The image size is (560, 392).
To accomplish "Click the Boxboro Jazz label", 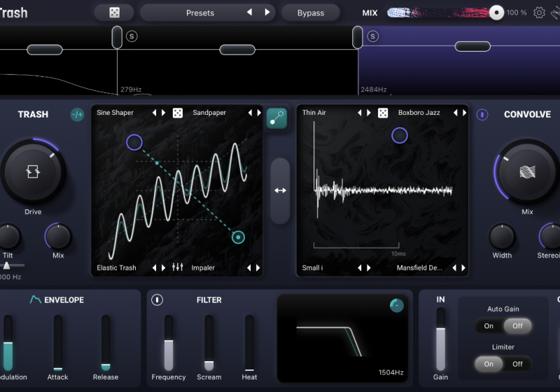I will tap(419, 113).
